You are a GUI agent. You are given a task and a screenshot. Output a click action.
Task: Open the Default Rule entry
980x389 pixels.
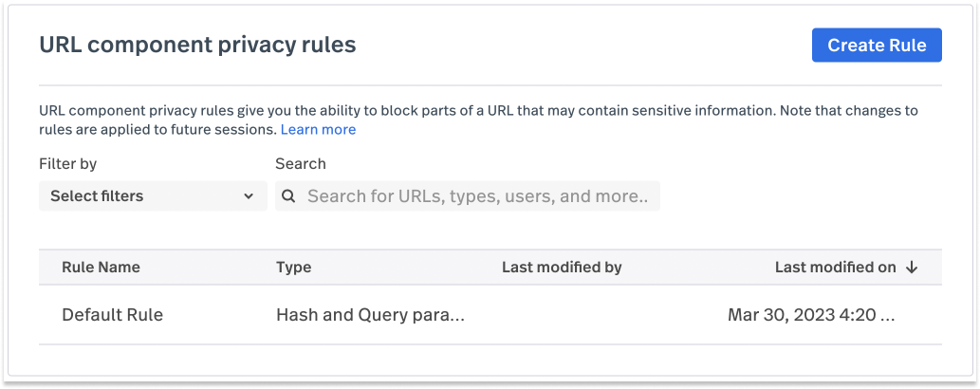tap(113, 315)
